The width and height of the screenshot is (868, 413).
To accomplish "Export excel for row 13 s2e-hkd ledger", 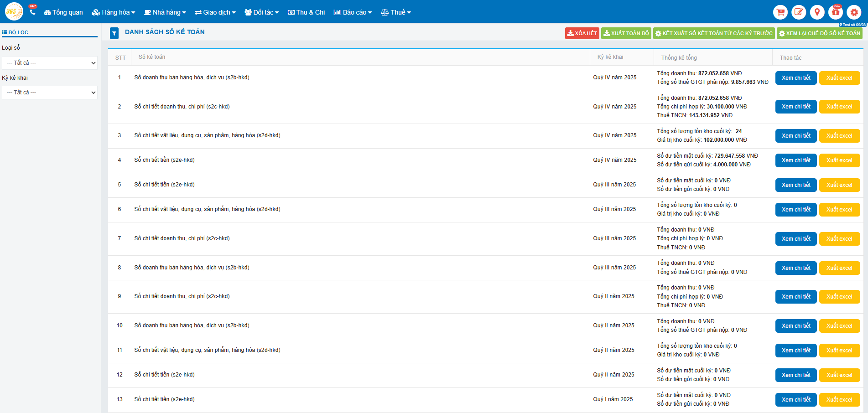I will 839,400.
